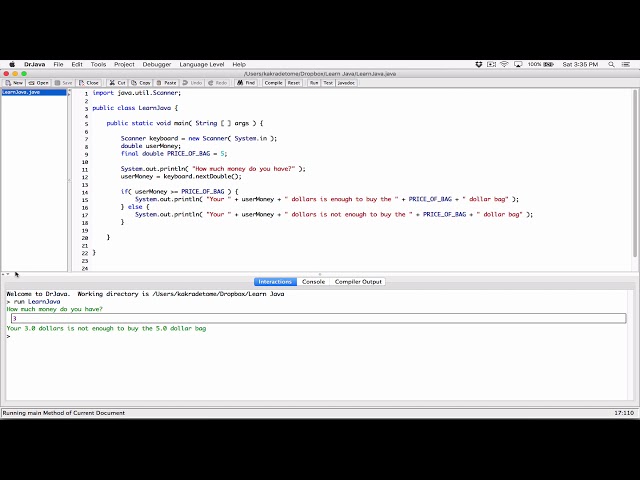640x480 pixels.
Task: Open the Language Level menu
Action: click(x=202, y=64)
